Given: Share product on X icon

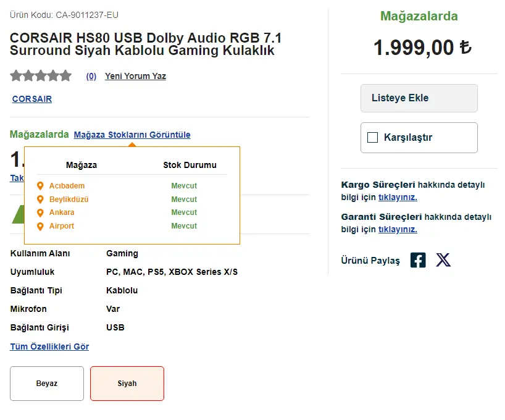Looking at the screenshot, I should [443, 260].
